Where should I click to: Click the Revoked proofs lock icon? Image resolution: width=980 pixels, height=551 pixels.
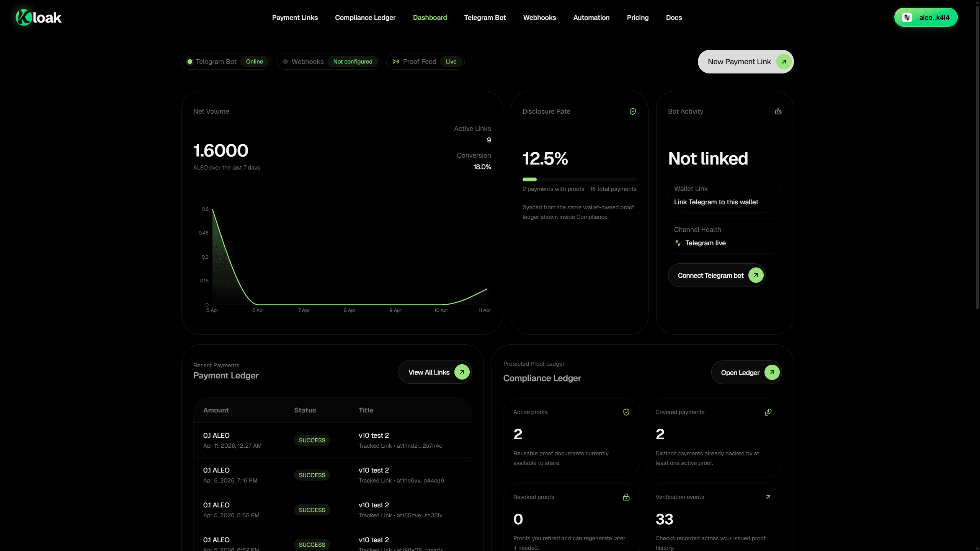point(626,497)
